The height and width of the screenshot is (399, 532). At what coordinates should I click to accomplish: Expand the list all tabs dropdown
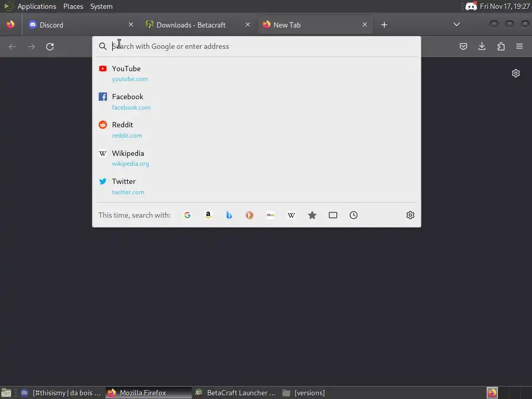pos(457,24)
